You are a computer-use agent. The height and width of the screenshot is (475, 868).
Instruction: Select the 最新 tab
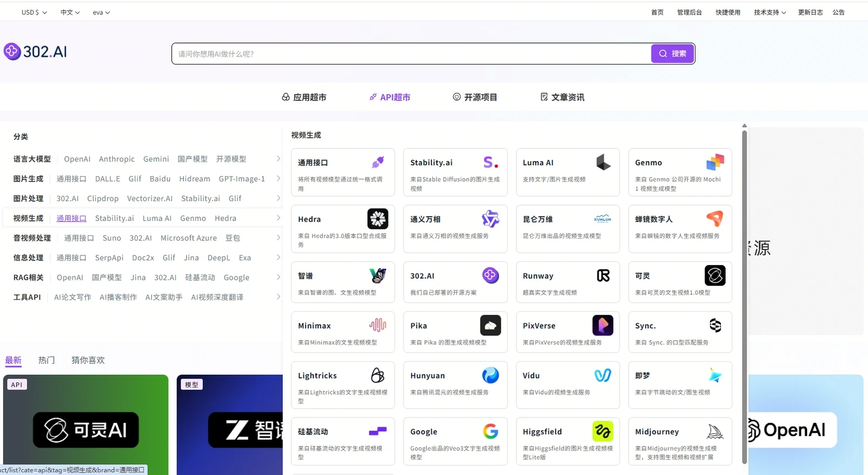pos(13,360)
